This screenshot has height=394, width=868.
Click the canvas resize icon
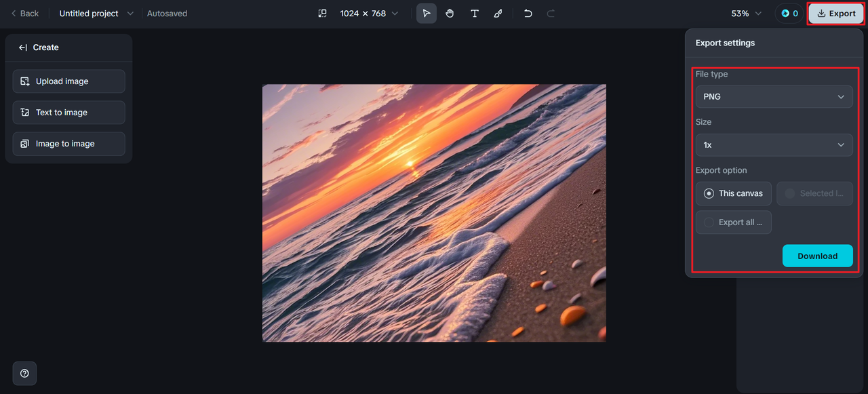pos(323,14)
